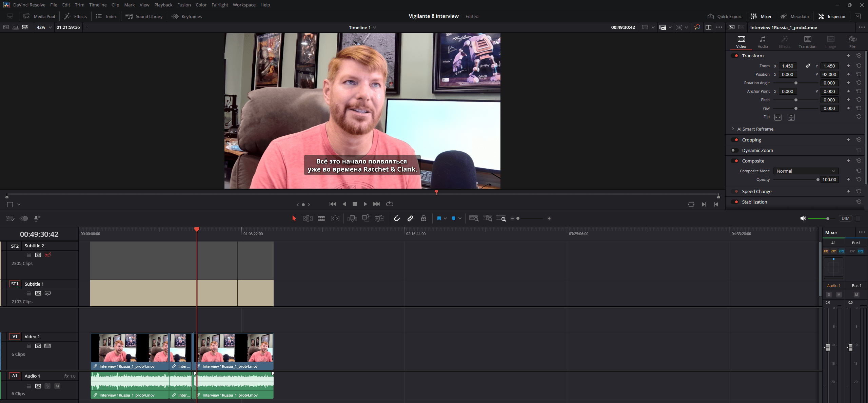The height and width of the screenshot is (403, 868).
Task: Click Zoom X value field 1.450
Action: [787, 66]
